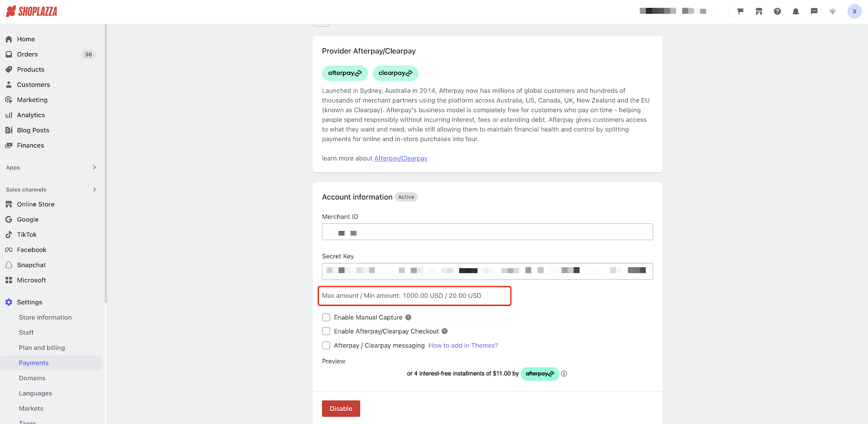
Task: Click the Shoplazza logo
Action: (31, 11)
